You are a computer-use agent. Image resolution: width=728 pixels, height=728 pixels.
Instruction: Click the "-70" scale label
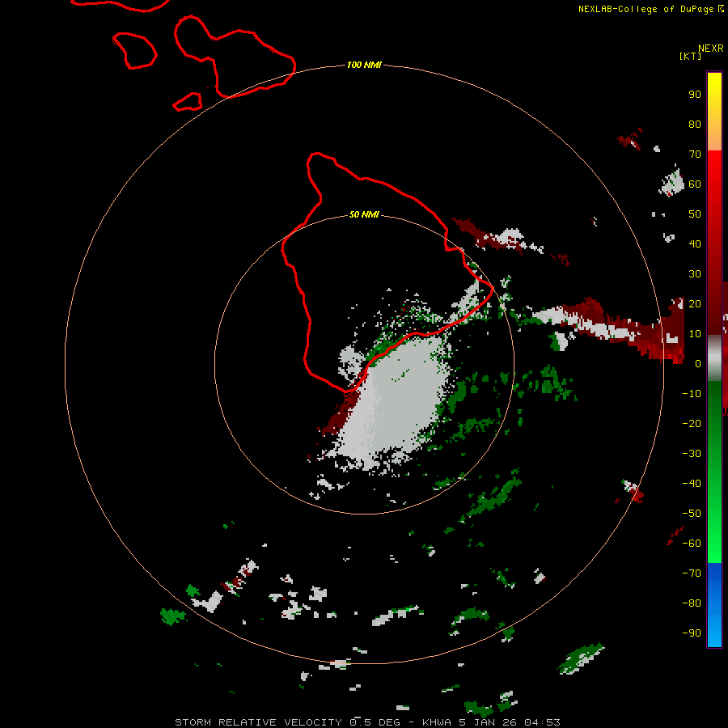[x=692, y=574]
